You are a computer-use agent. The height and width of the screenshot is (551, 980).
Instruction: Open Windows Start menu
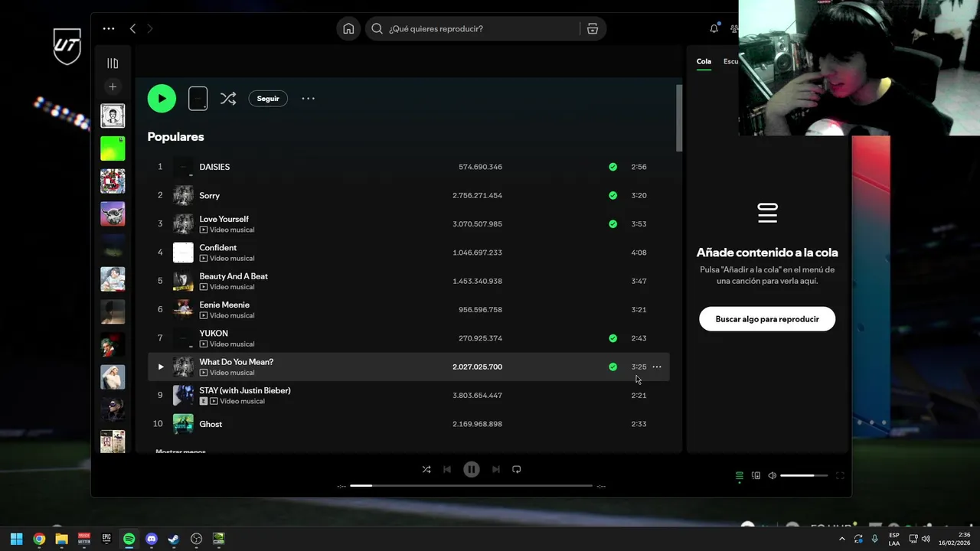click(x=17, y=539)
